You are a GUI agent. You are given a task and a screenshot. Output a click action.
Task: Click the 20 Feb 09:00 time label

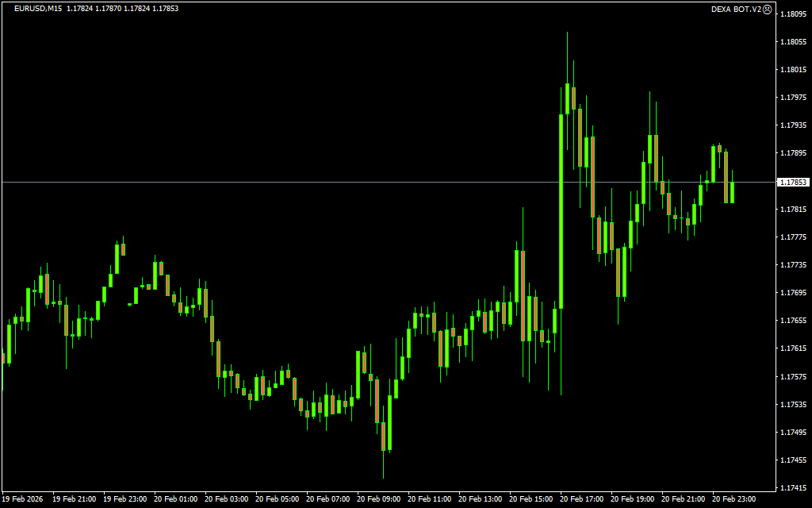(x=378, y=499)
